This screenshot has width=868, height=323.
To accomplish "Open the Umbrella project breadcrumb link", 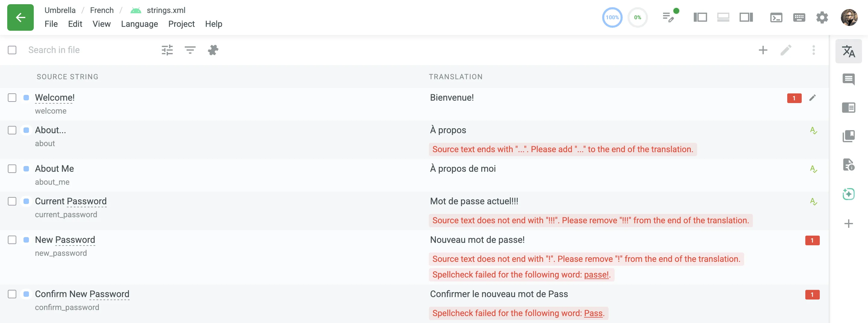I will 60,10.
